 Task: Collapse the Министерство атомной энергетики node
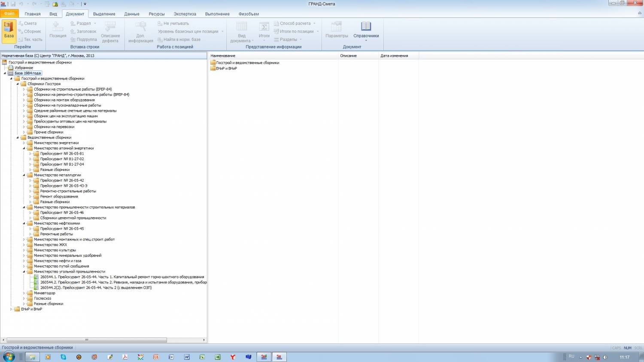pyautogui.click(x=24, y=148)
